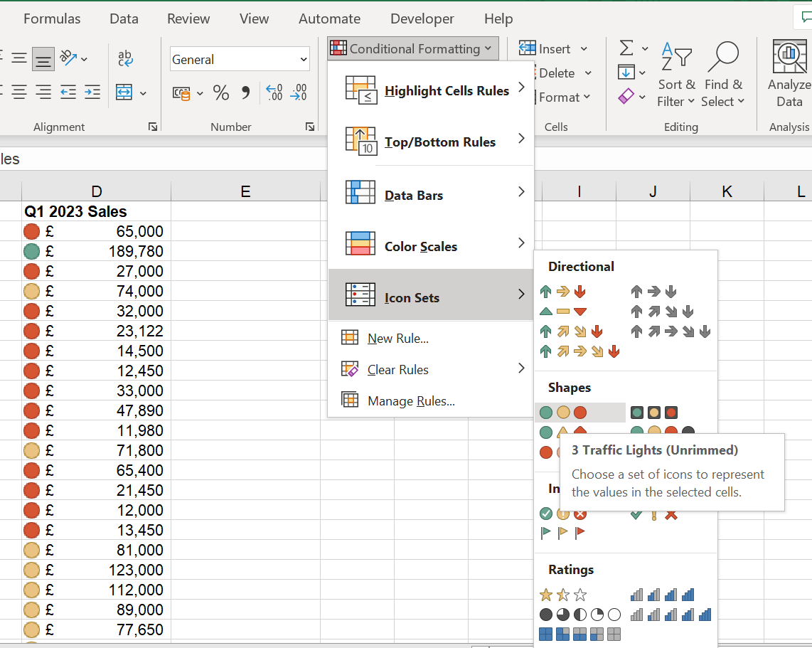Viewport: 812px width, 648px height.
Task: Select 3 Traffic Lights (Unrimmed) icon set
Action: [x=563, y=413]
